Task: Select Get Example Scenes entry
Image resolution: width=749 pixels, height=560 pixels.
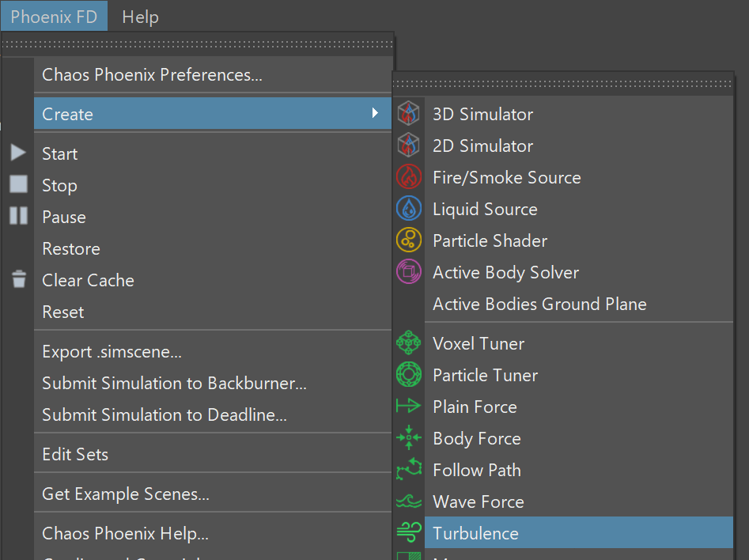Action: [213, 494]
